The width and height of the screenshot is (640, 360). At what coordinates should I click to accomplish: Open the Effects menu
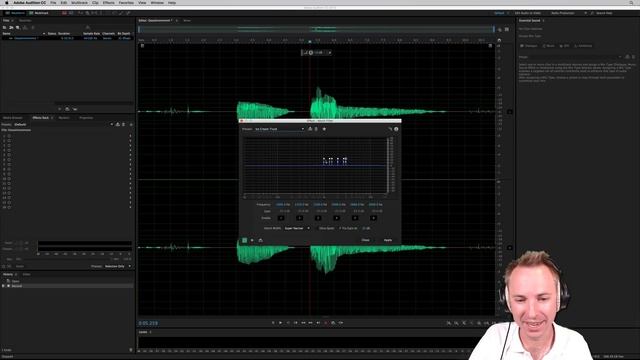click(109, 2)
